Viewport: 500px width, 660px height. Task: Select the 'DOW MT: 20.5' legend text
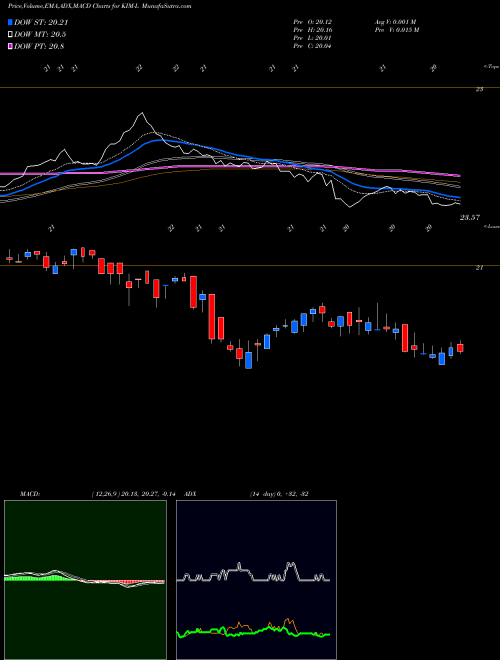pos(40,35)
